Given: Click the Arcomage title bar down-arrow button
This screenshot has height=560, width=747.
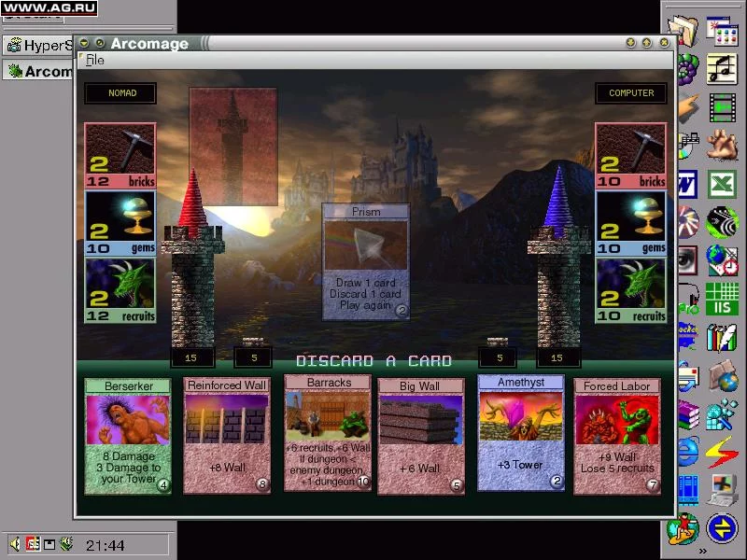Looking at the screenshot, I should [x=631, y=43].
